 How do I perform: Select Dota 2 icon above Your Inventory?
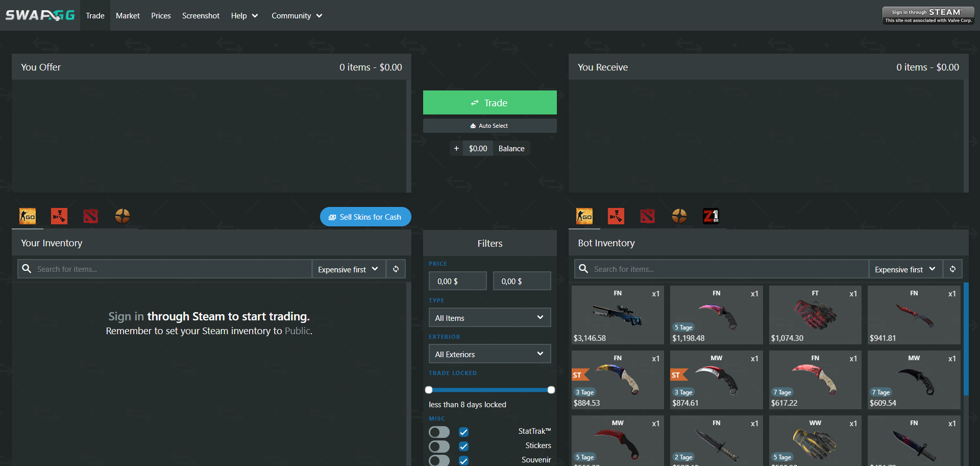(x=91, y=216)
